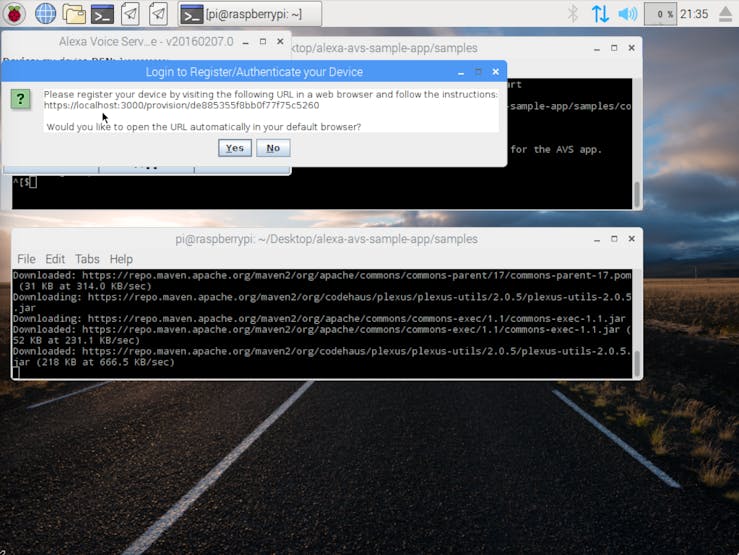The image size is (739, 555).
Task: Switch to the pi@raspberrypi taskbar window
Action: (x=250, y=14)
